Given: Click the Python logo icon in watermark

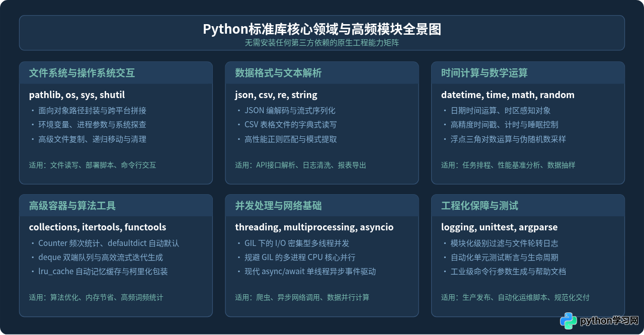Looking at the screenshot, I should click(x=569, y=321).
